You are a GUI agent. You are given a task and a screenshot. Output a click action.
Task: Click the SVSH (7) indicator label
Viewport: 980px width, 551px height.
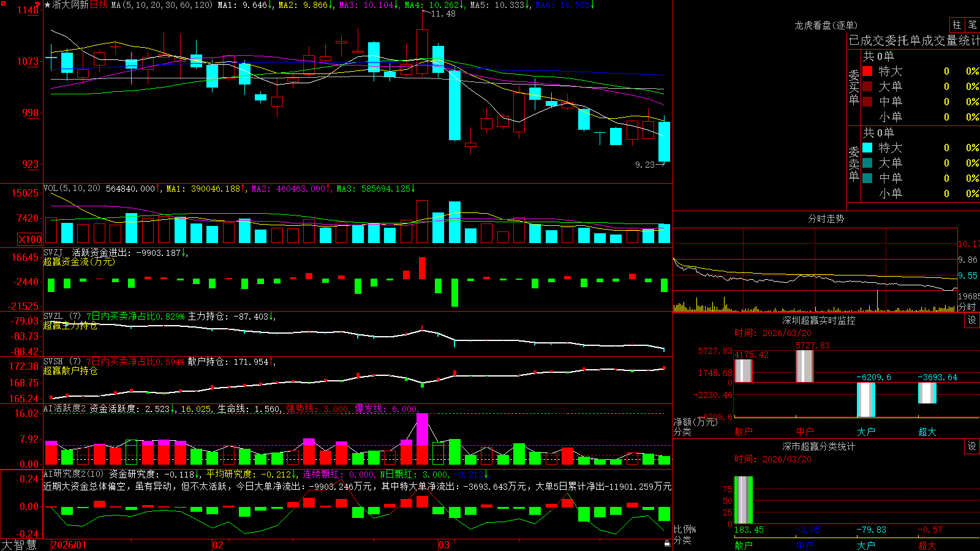point(62,362)
